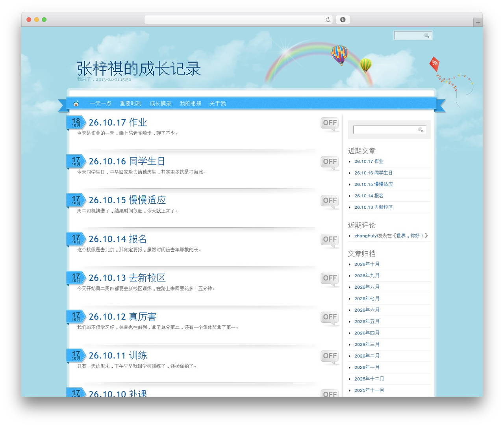Open archive 2026年二月
The width and height of the screenshot is (504, 427).
point(367,356)
